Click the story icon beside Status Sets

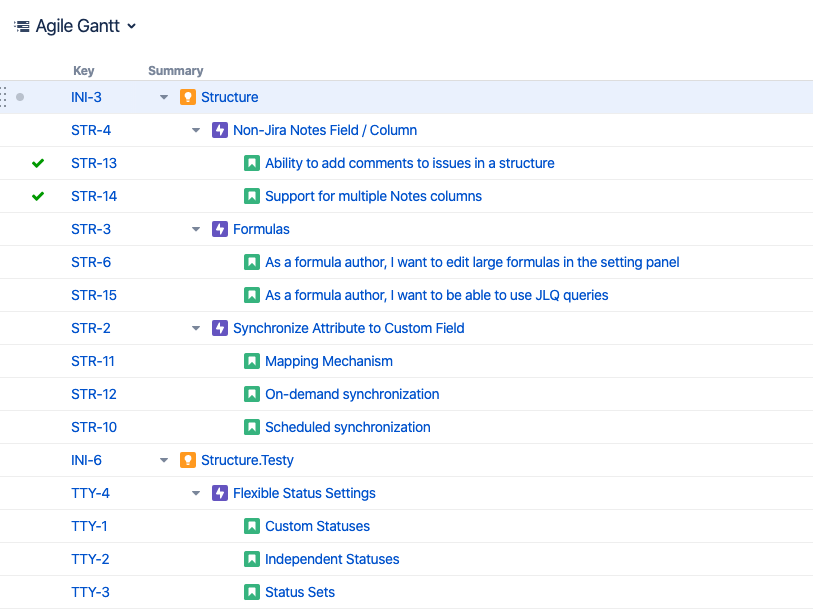[x=252, y=592]
